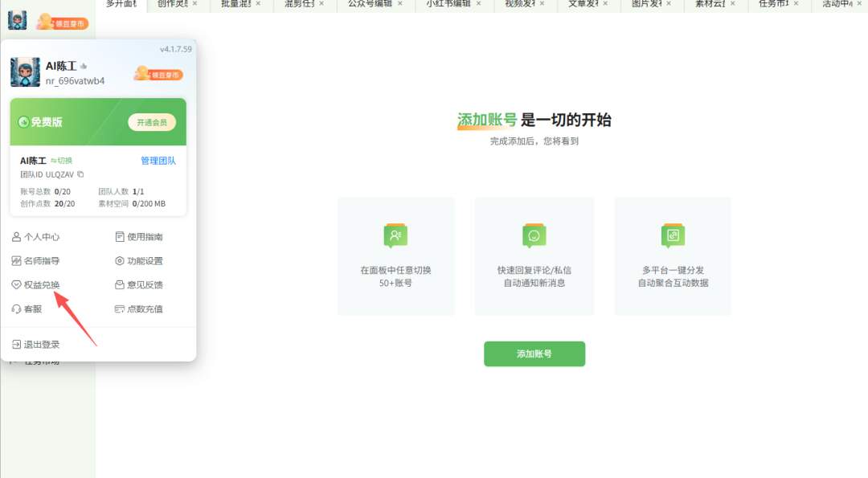Image resolution: width=868 pixels, height=478 pixels.
Task: Click the 团队ID ULQZAV text
Action: click(47, 174)
